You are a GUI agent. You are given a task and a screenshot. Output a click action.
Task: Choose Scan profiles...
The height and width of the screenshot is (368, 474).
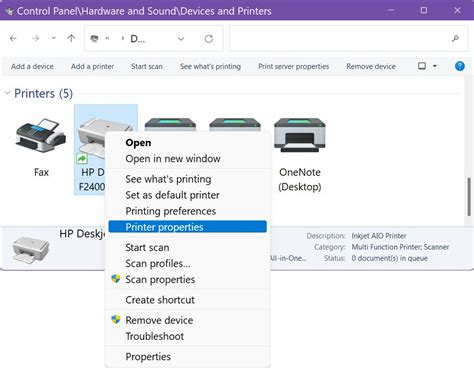coord(187,263)
